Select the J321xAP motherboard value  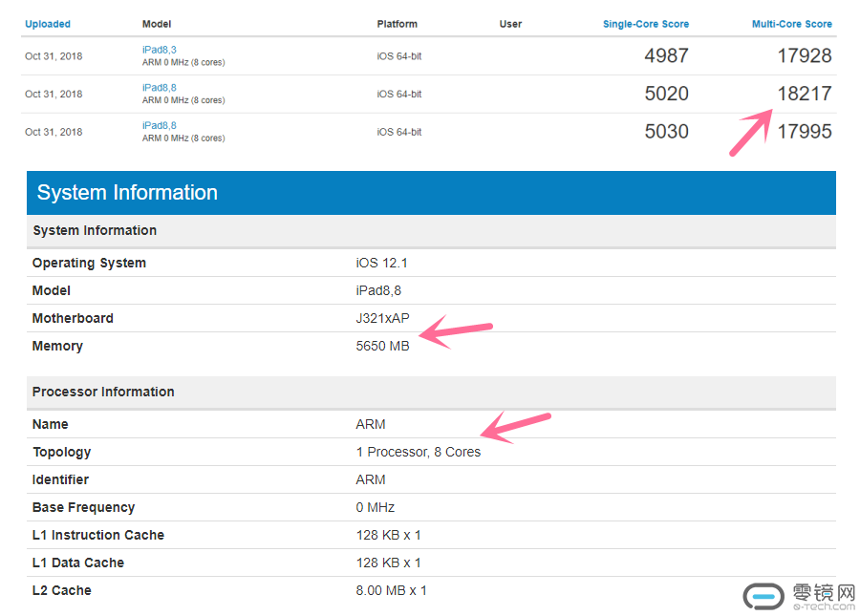pos(382,318)
